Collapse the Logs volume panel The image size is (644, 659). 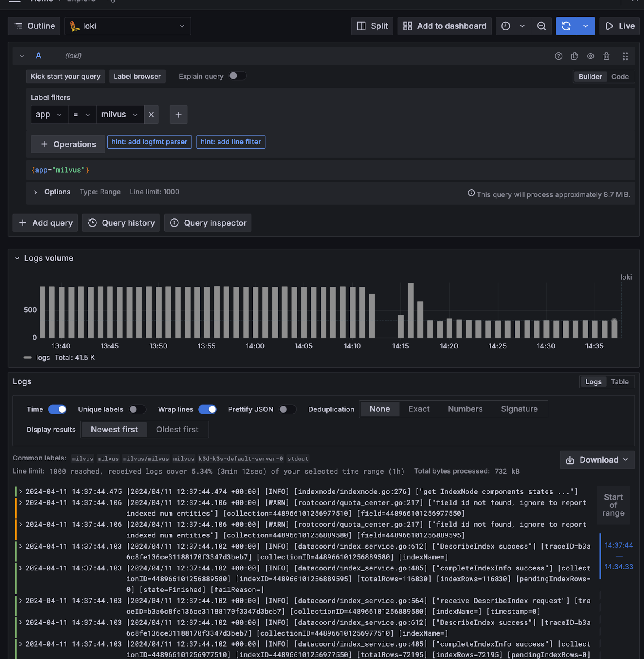pyautogui.click(x=17, y=258)
